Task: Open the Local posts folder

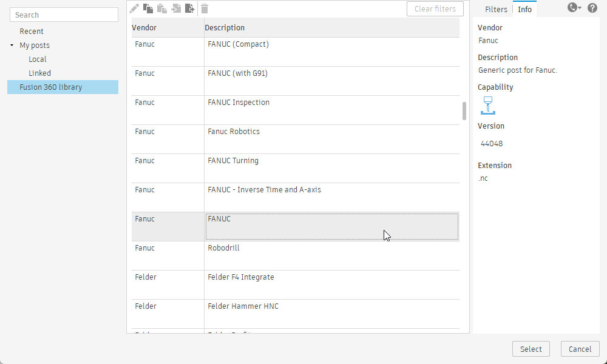Action: point(38,59)
